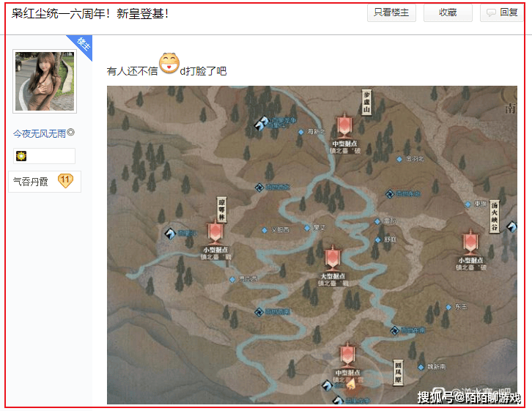Open the poster's avatar photo
Viewport: 532px width, 411px height.
45,81
